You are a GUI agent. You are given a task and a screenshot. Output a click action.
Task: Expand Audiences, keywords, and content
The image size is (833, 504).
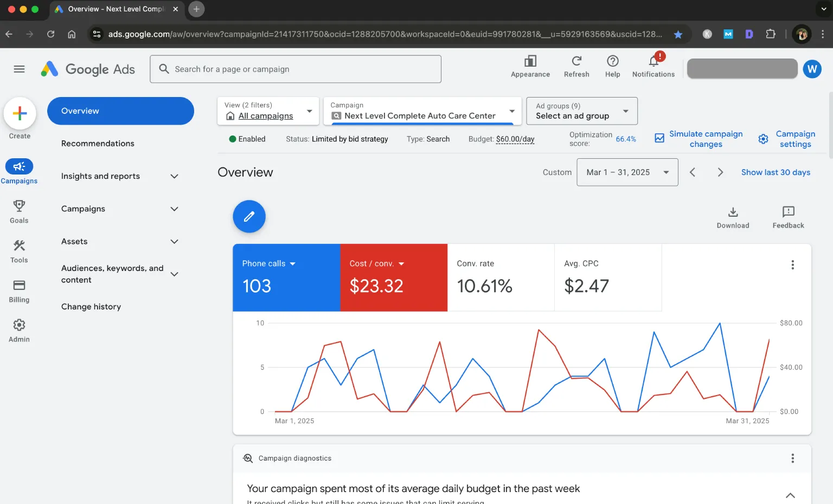click(x=174, y=274)
